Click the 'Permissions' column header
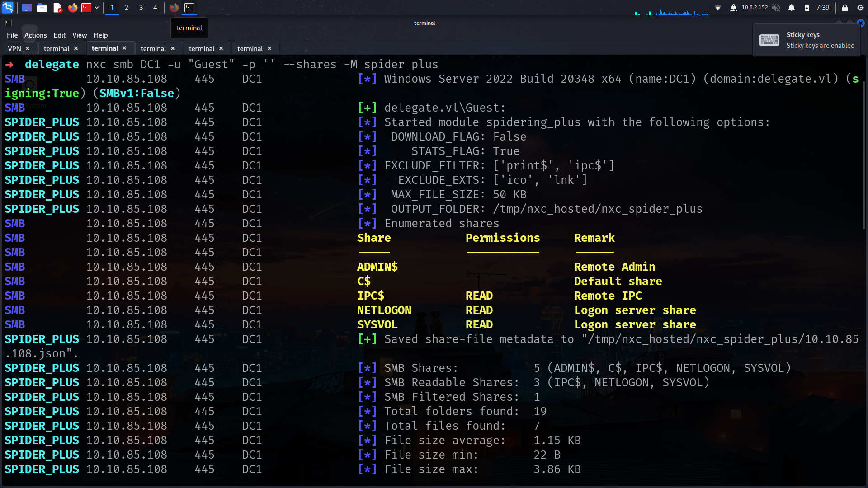This screenshot has width=868, height=488. [x=503, y=238]
